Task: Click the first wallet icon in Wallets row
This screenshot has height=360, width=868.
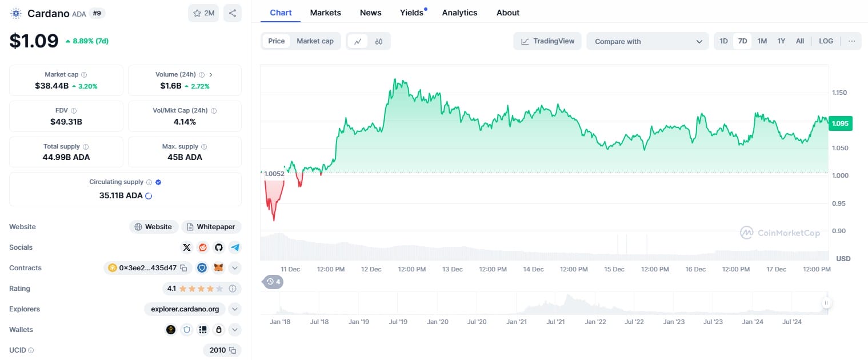Action: pos(171,330)
